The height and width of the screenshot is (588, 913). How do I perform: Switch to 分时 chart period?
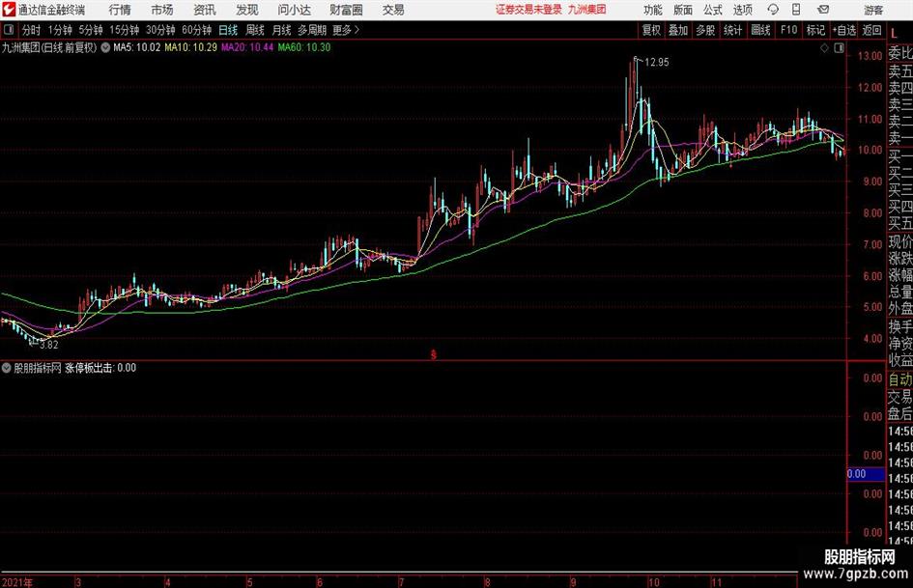[31, 30]
